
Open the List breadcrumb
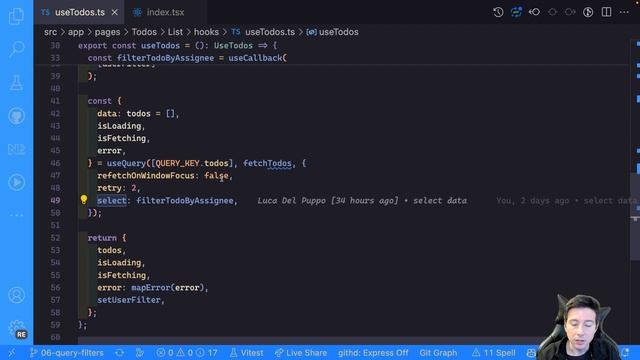click(176, 32)
